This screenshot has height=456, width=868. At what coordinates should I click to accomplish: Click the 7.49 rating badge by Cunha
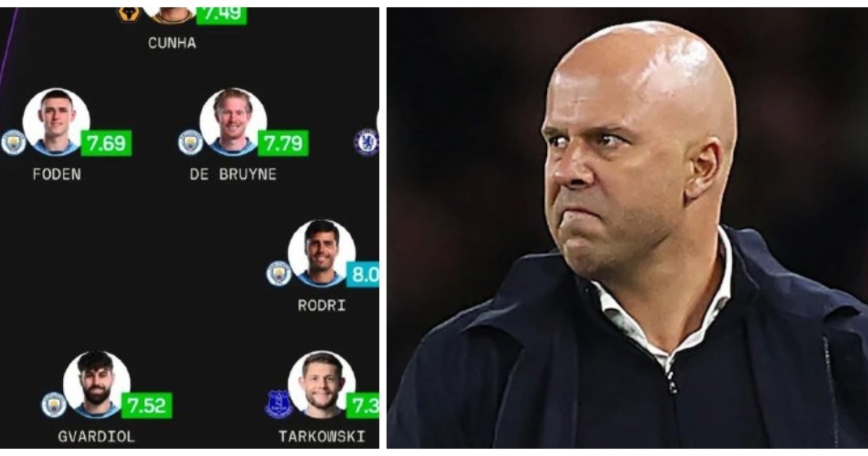point(221,15)
